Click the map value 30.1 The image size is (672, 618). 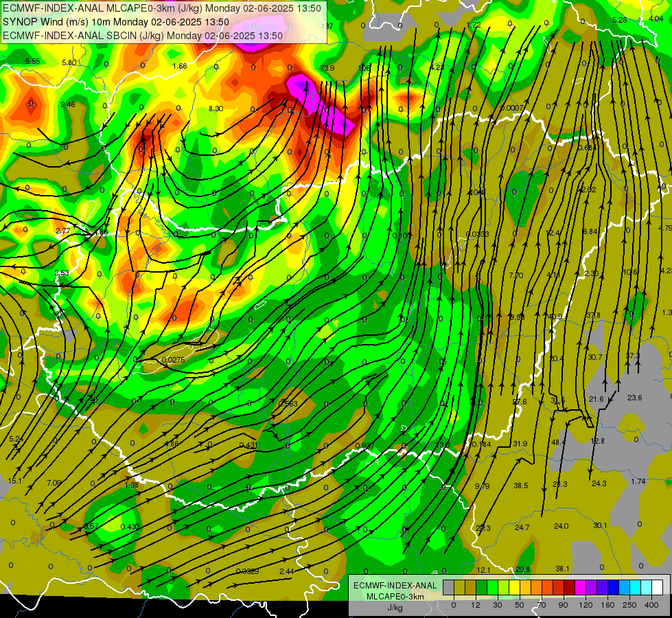[601, 525]
